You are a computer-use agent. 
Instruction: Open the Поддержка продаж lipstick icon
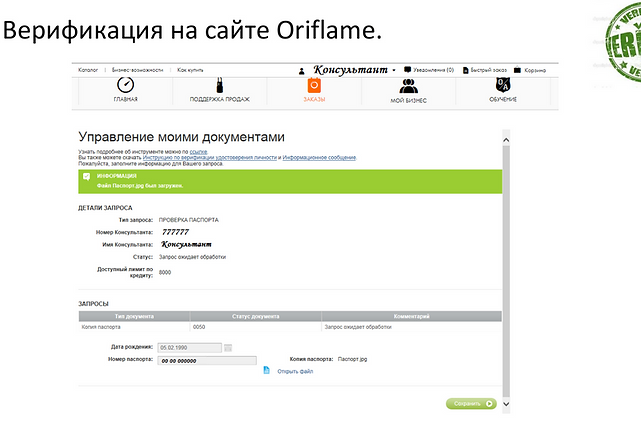point(220,85)
